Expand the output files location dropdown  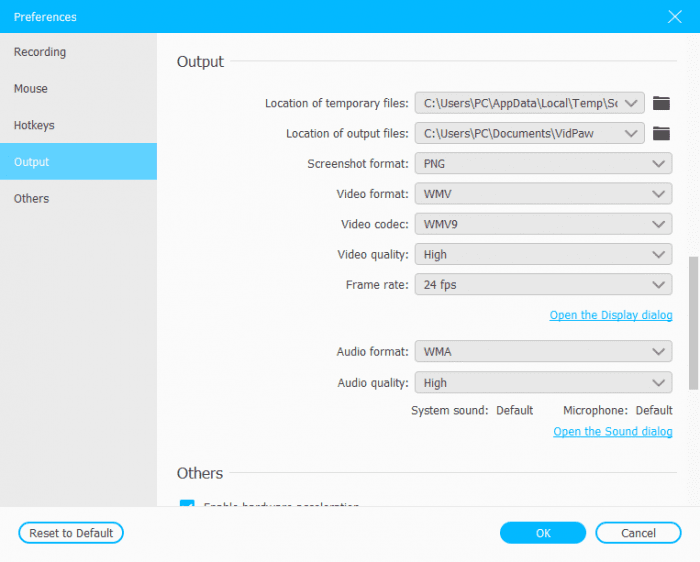[x=631, y=133]
